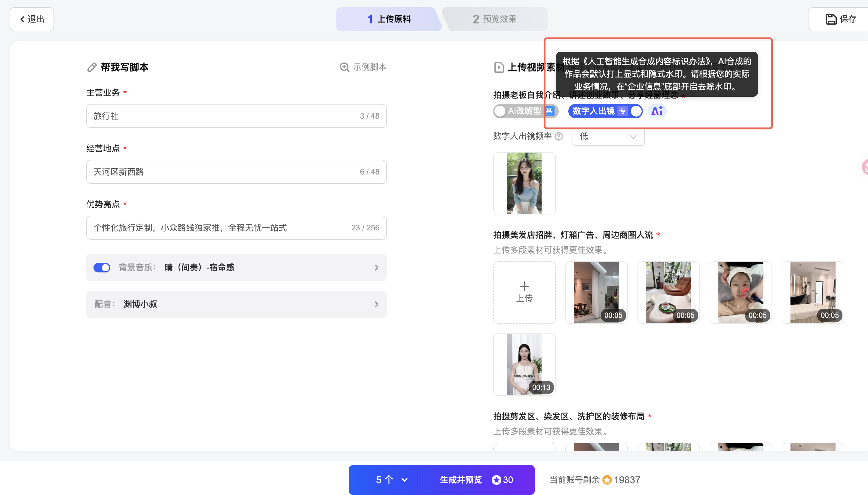Click the plus upload tile icon

click(524, 286)
